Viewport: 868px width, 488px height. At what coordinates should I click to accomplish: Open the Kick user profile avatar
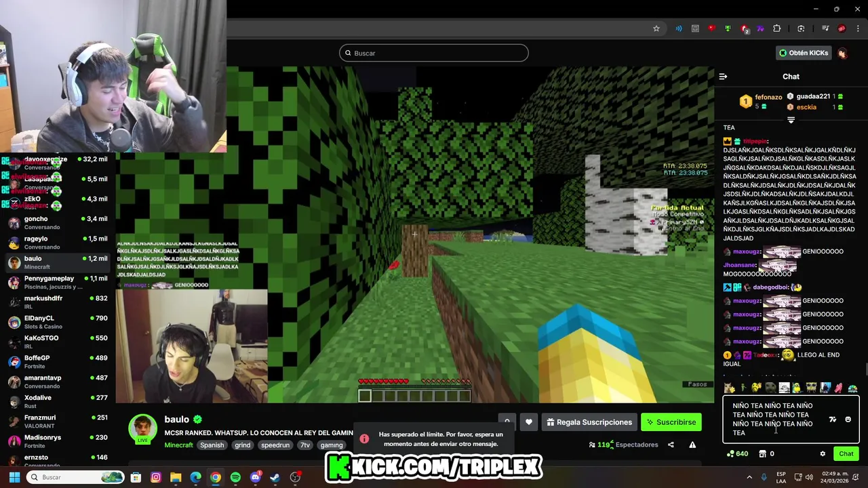coord(842,53)
